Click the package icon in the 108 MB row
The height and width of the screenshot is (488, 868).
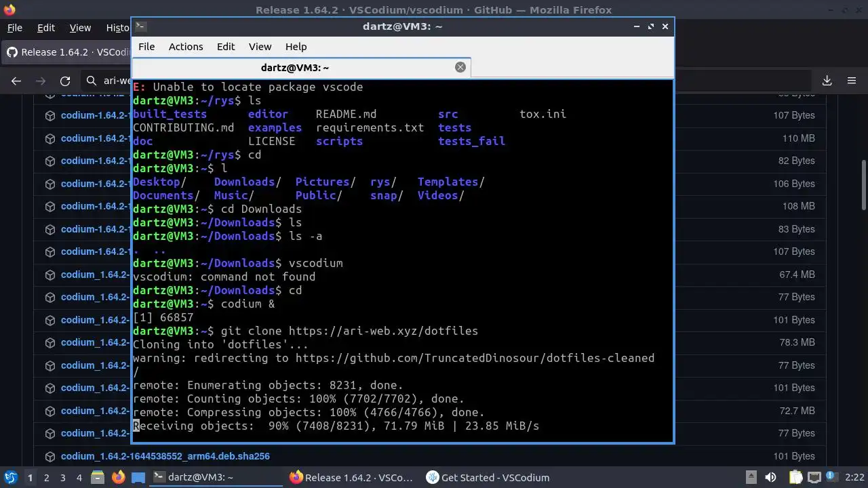tap(50, 206)
